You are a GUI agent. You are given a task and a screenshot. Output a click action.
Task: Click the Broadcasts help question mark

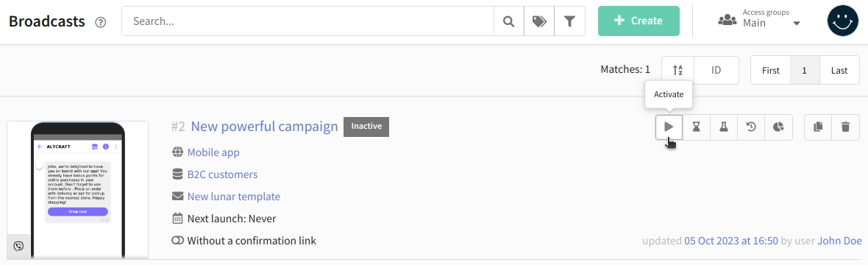(x=100, y=22)
